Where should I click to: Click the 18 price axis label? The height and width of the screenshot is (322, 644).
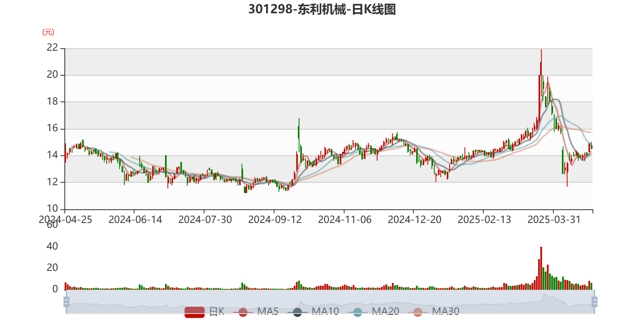52,101
